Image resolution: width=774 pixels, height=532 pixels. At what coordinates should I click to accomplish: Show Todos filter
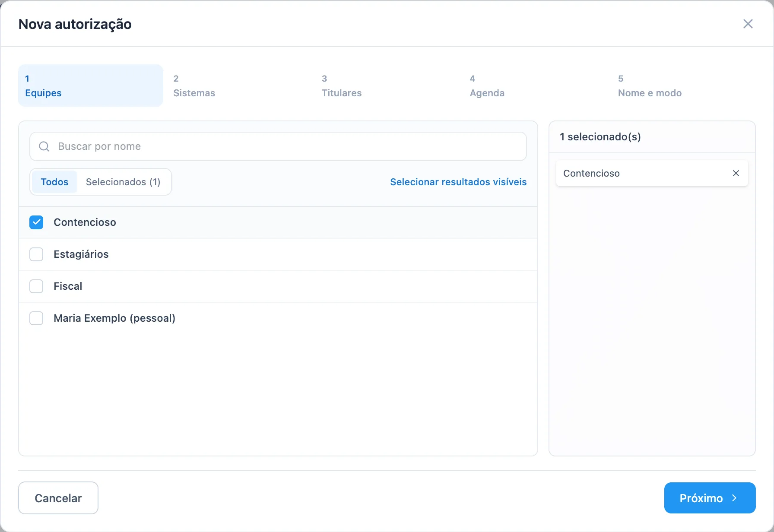(x=54, y=182)
